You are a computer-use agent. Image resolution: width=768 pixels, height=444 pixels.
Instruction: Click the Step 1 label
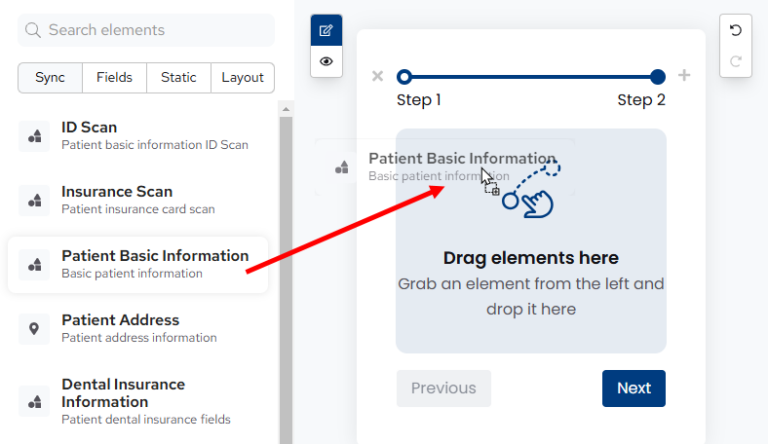(419, 100)
